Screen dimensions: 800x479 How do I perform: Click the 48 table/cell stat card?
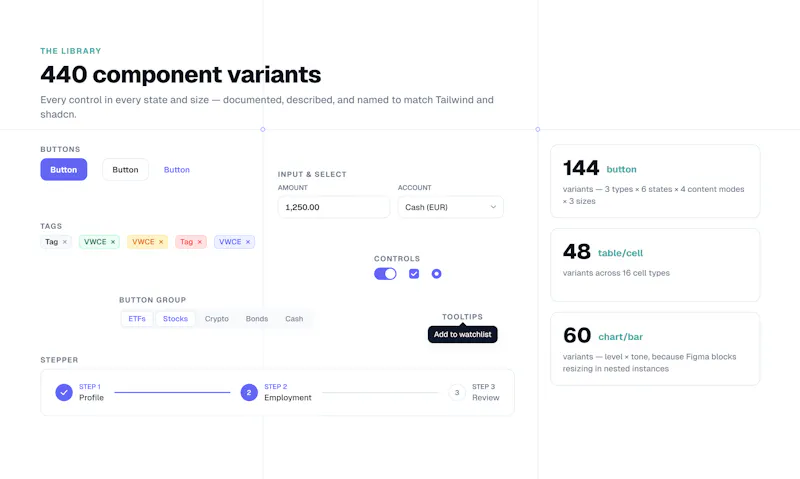point(655,265)
